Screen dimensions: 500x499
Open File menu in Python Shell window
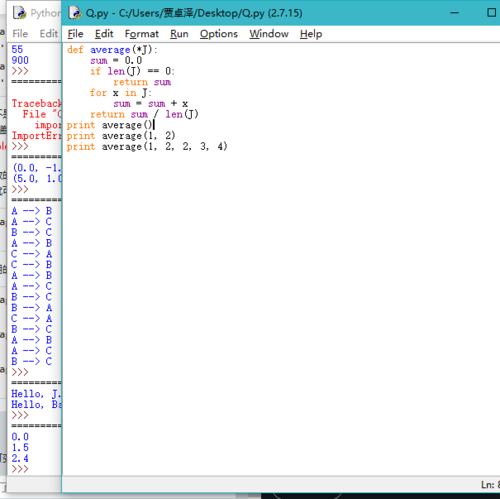[20, 34]
